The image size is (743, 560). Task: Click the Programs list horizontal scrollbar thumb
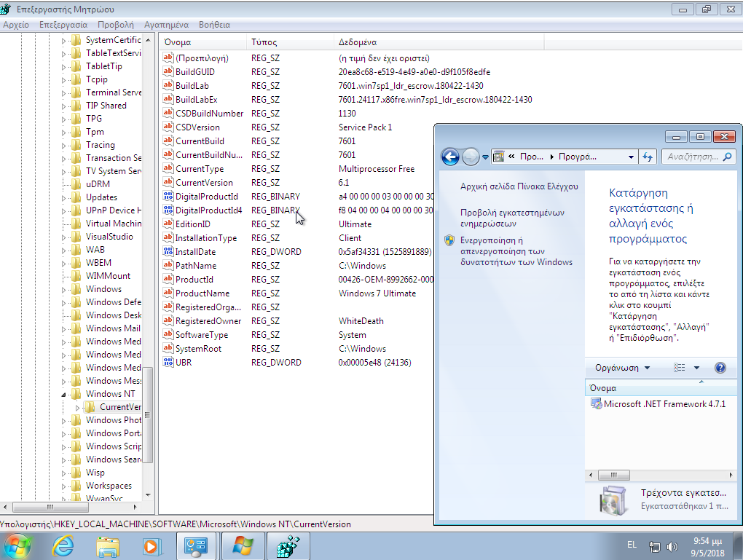[613, 475]
